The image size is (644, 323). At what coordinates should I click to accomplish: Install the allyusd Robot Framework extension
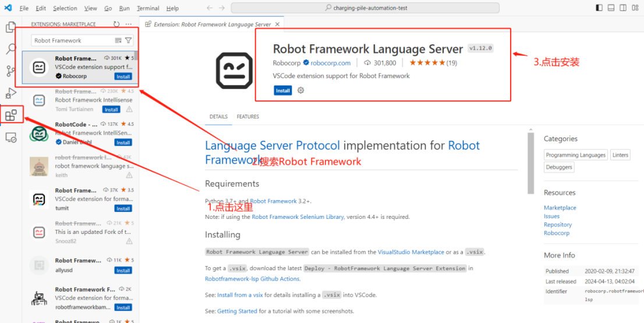(123, 271)
